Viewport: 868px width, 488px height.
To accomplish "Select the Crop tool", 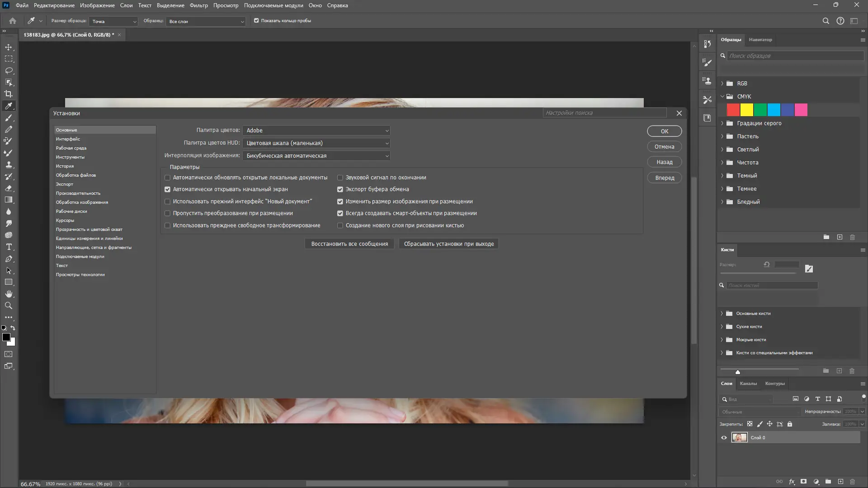I will (9, 94).
